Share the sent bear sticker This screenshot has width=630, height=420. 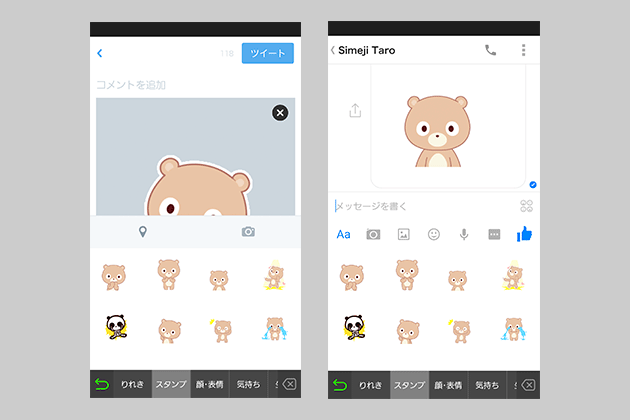(x=354, y=112)
